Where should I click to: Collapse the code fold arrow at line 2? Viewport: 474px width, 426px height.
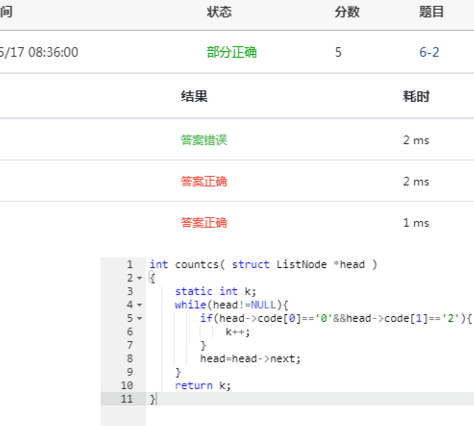click(x=140, y=278)
